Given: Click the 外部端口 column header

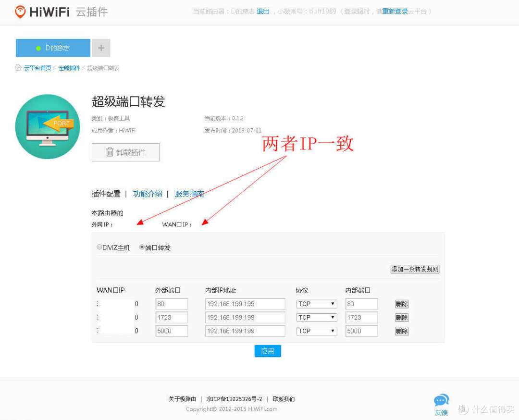Looking at the screenshot, I should point(168,290).
